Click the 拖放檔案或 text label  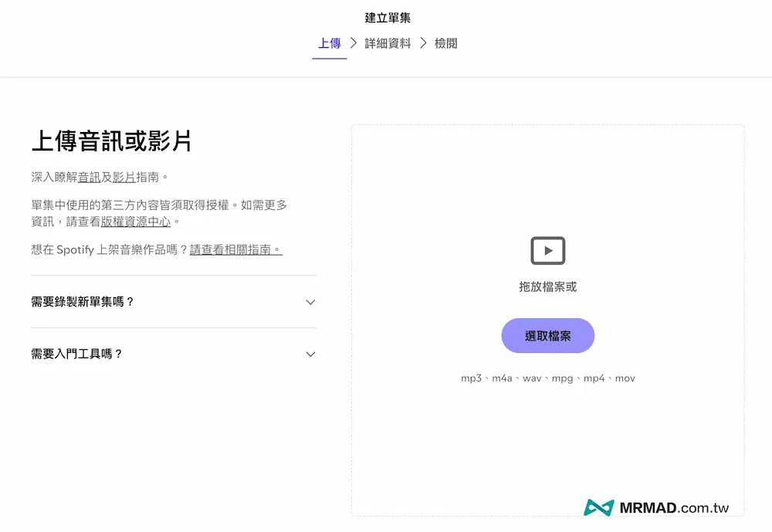(x=548, y=287)
